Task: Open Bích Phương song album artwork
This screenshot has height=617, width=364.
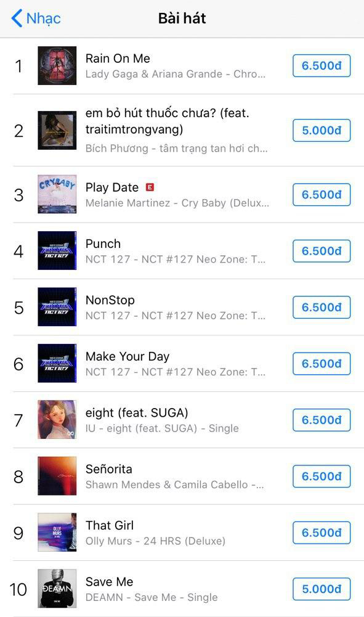Action: (x=57, y=130)
